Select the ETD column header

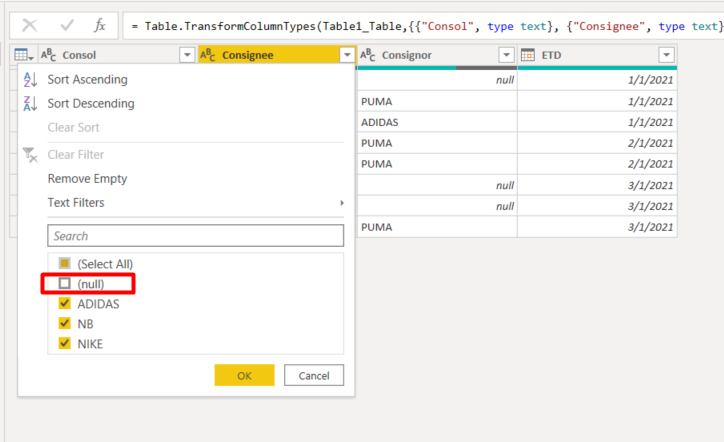[597, 55]
